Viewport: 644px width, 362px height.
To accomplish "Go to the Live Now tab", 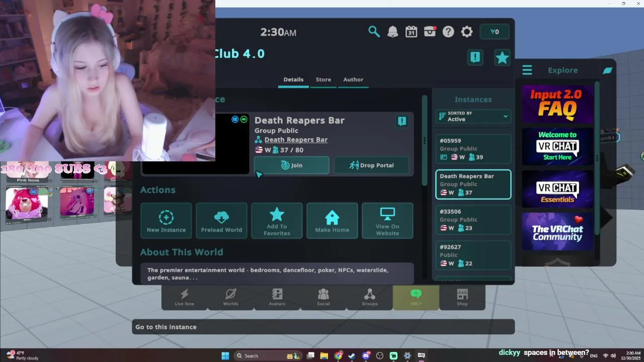I will 184,297.
